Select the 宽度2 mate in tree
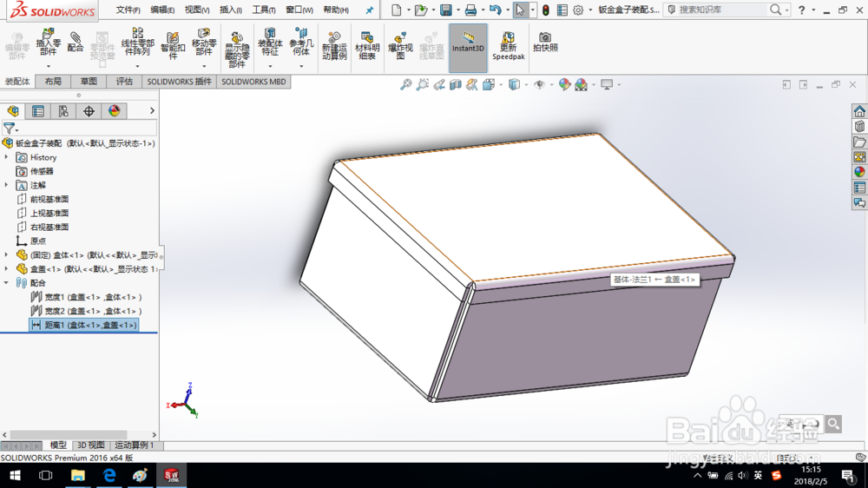 tap(86, 311)
